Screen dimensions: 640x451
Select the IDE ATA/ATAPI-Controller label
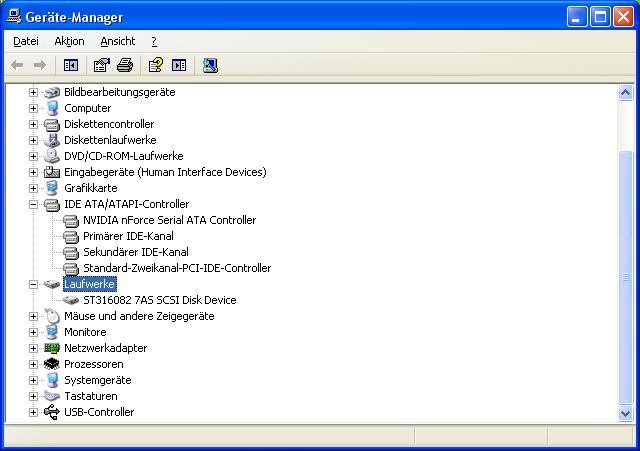[x=127, y=204]
